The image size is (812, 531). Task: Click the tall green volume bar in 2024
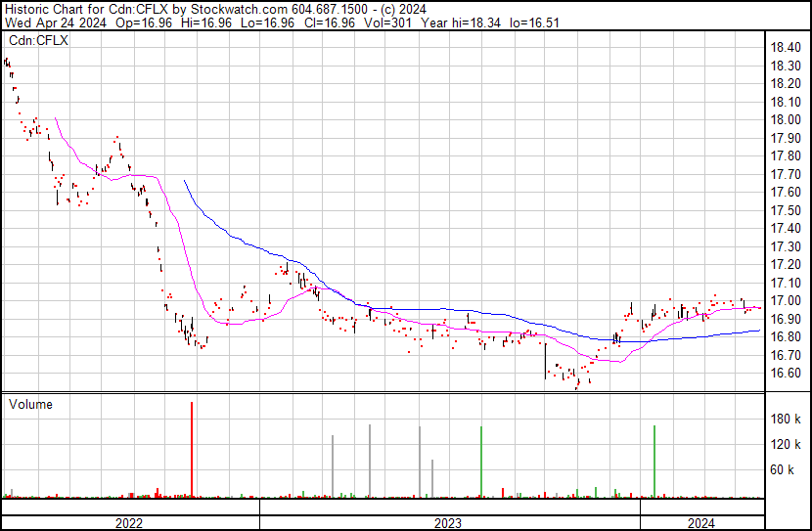point(654,460)
